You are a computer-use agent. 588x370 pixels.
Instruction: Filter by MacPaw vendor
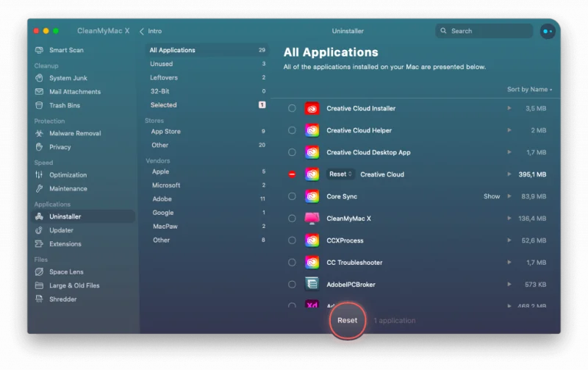pos(207,227)
